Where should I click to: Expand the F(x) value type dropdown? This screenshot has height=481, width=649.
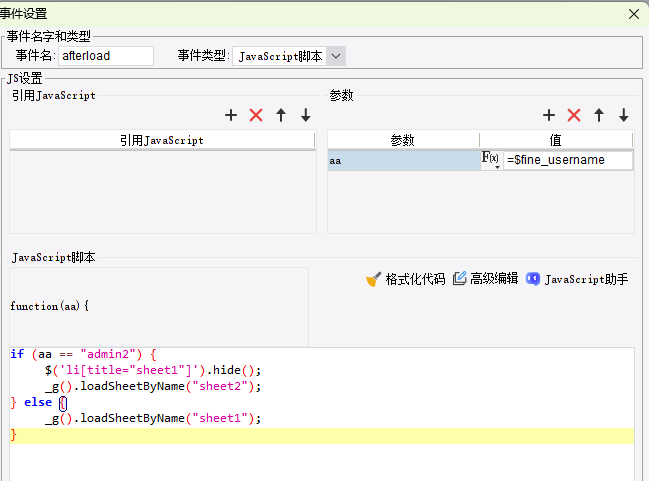[492, 160]
